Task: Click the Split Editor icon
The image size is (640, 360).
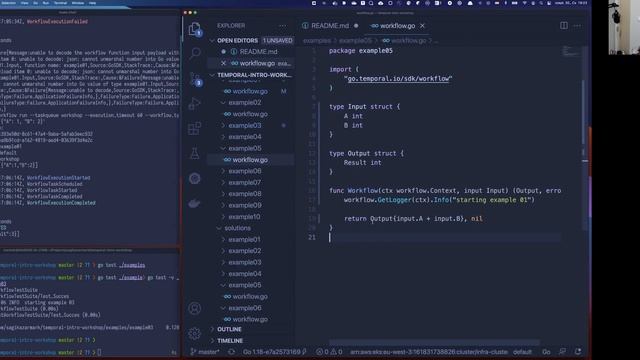Action: click(x=564, y=25)
